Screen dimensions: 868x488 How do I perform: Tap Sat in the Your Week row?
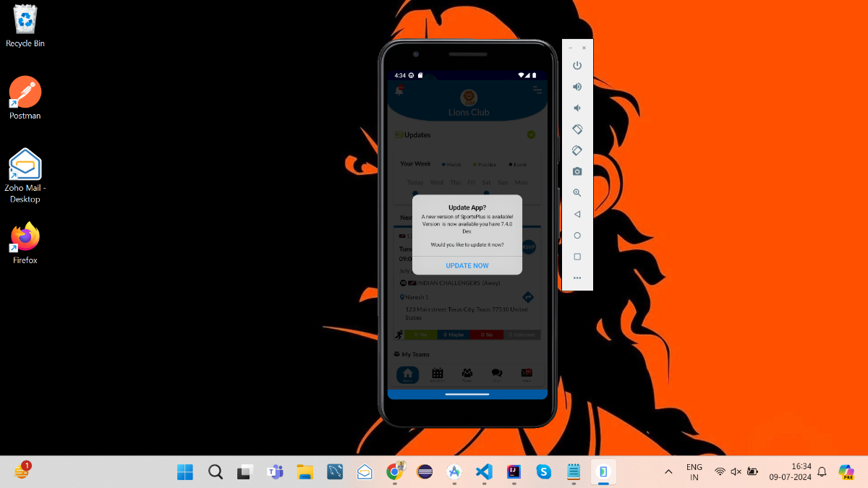(x=486, y=182)
